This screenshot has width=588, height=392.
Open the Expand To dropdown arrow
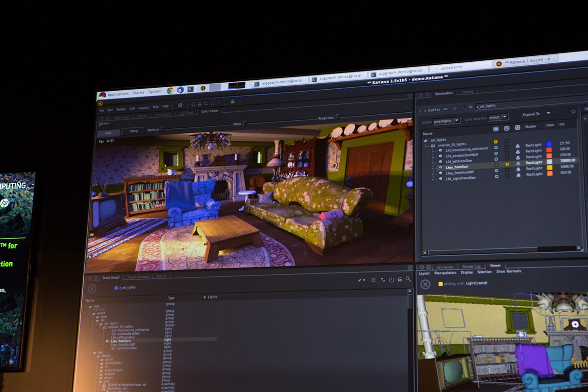pyautogui.click(x=548, y=113)
